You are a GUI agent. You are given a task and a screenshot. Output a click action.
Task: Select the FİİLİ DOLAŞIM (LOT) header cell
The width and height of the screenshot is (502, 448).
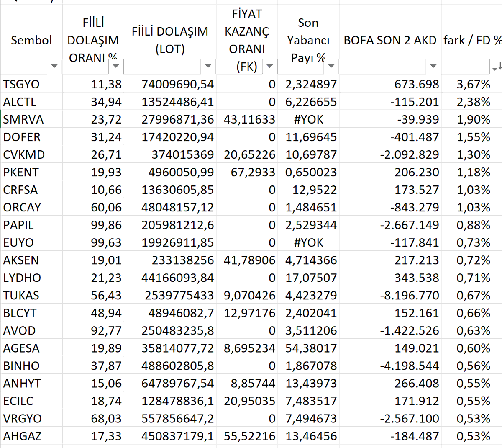[x=170, y=40]
